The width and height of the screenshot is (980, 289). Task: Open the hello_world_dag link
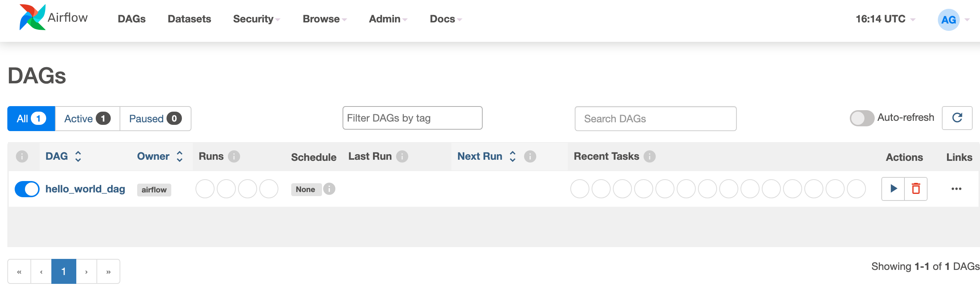pos(85,189)
